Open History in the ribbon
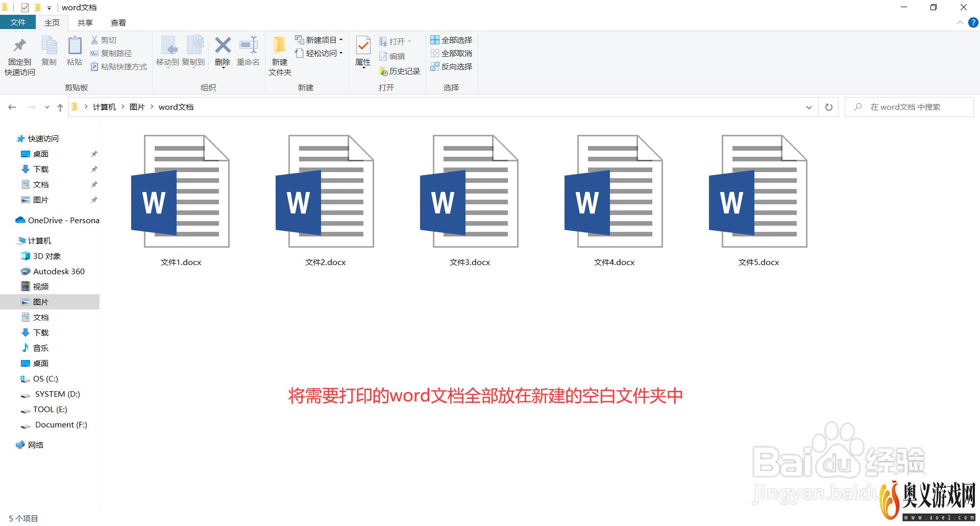The image size is (980, 526). tap(400, 71)
